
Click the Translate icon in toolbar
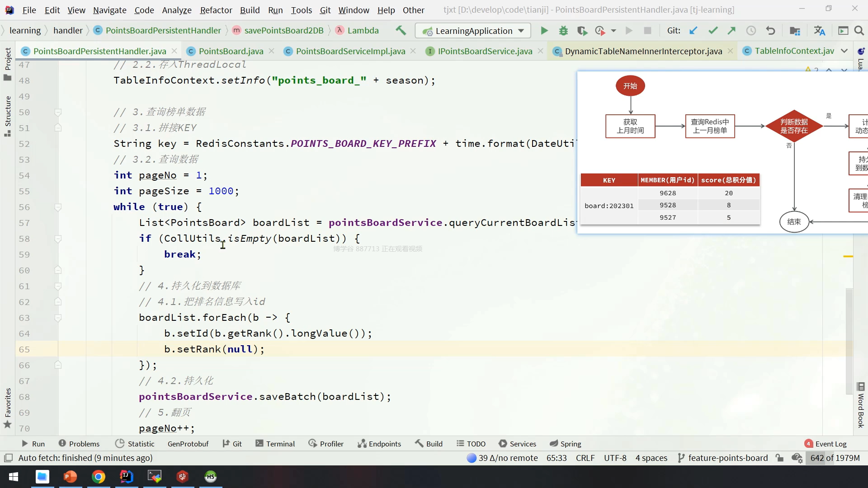coord(819,31)
